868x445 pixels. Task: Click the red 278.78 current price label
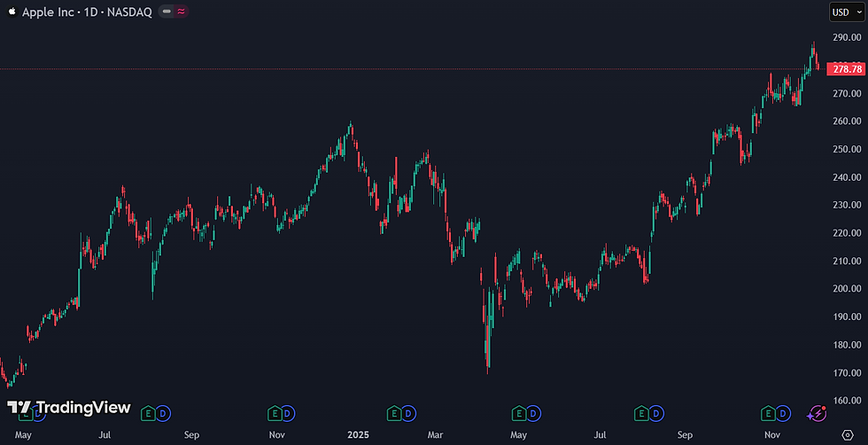(844, 69)
